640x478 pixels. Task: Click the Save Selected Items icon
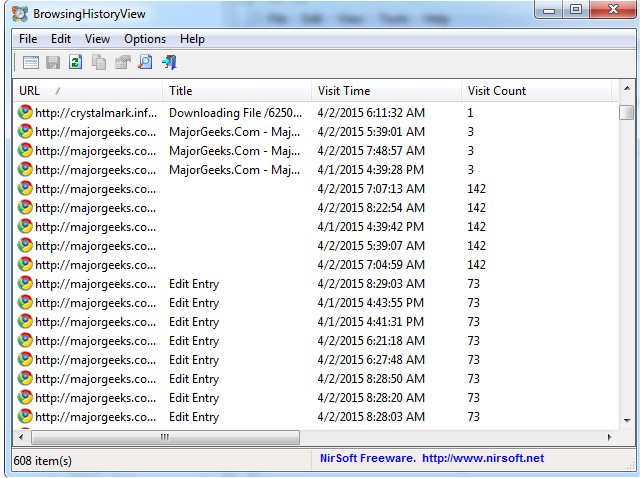point(53,63)
